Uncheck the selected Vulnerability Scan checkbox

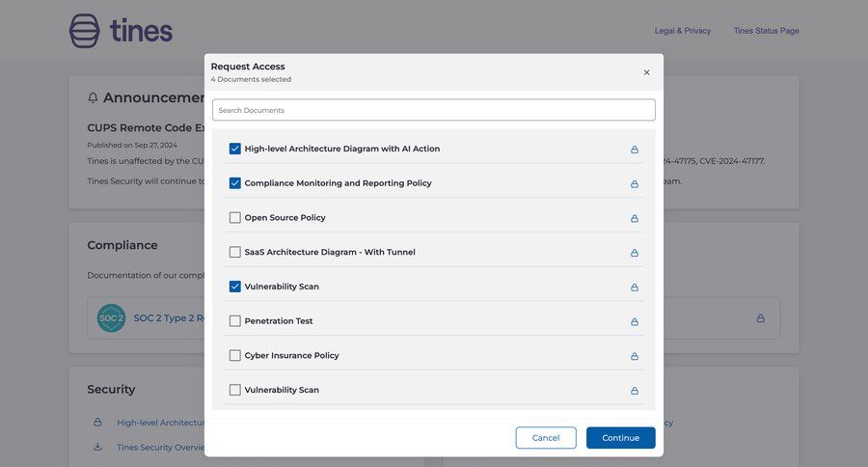point(234,287)
